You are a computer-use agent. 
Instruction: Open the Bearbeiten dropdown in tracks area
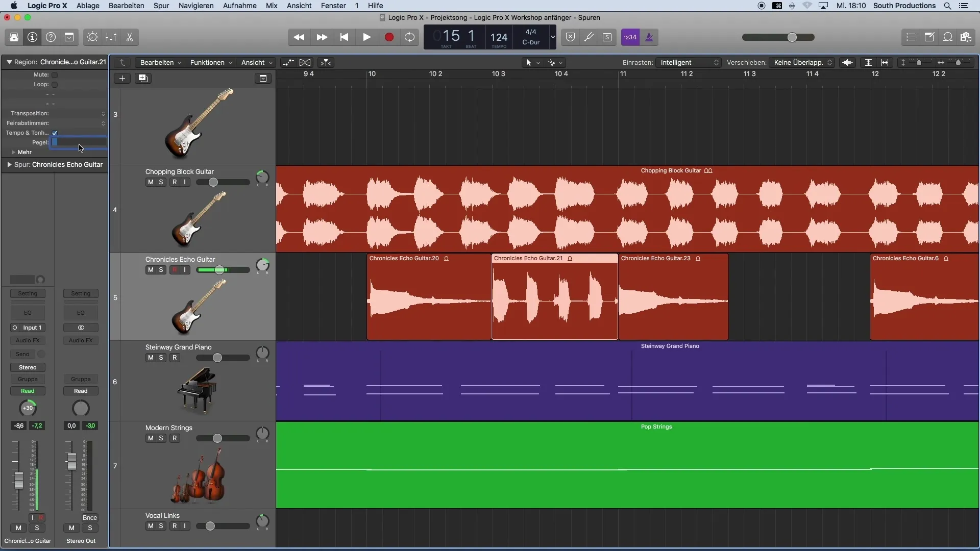(161, 62)
